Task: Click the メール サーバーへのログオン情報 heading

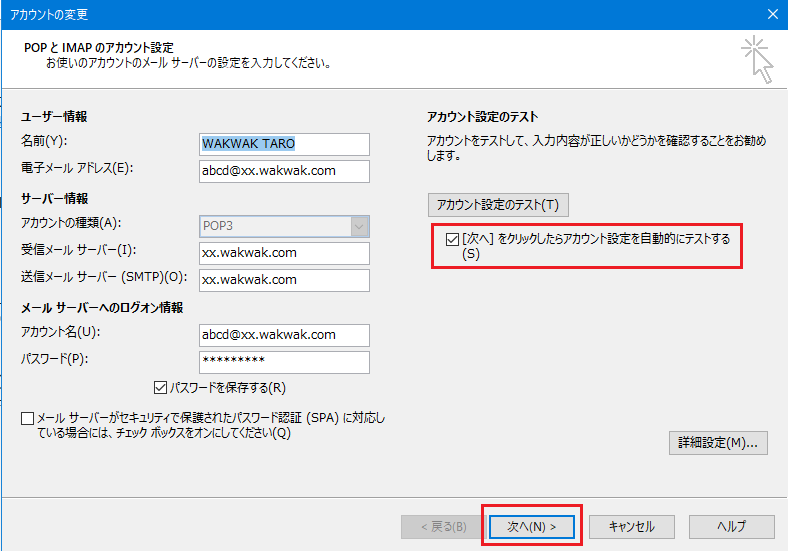Action: point(102,308)
